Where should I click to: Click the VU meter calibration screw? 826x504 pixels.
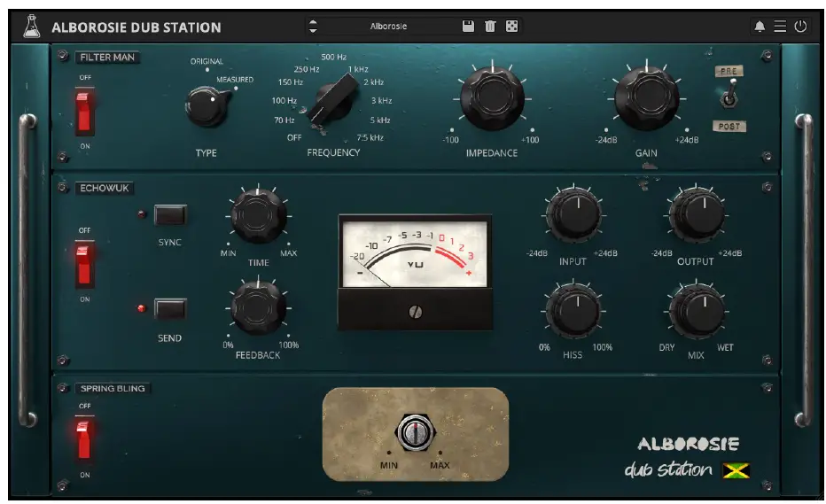[x=415, y=312]
